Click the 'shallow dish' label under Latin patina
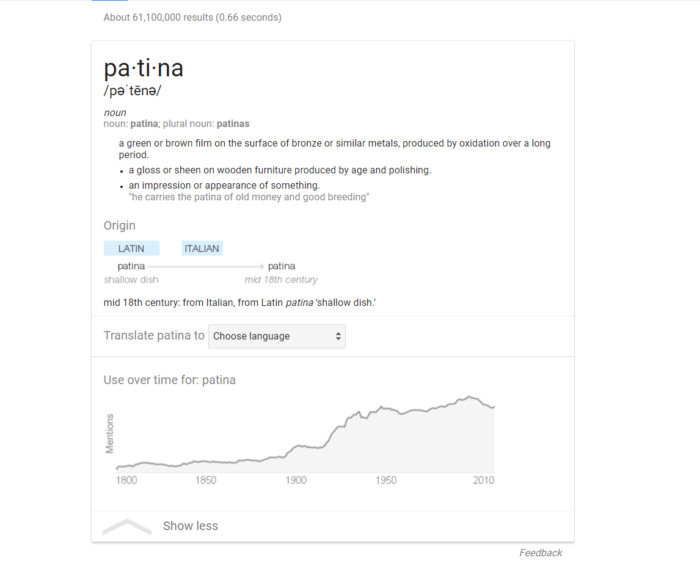Viewport: 700px width, 563px height. (x=131, y=280)
